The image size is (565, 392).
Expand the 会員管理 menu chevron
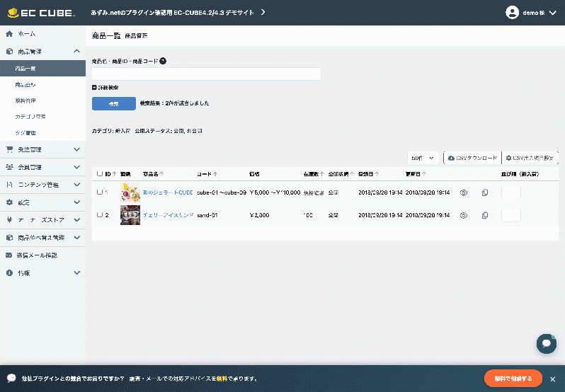76,167
